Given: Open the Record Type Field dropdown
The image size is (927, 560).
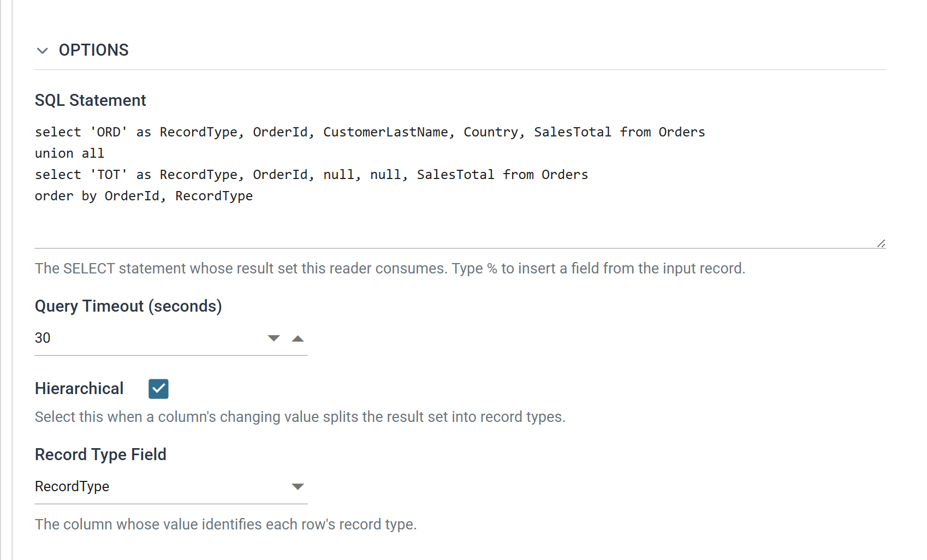Looking at the screenshot, I should point(298,486).
